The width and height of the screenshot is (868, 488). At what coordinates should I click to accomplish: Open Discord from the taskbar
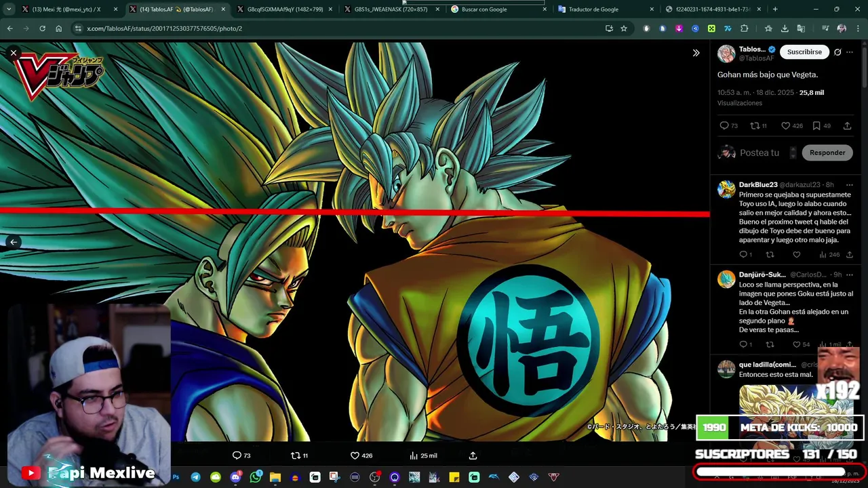point(235,477)
